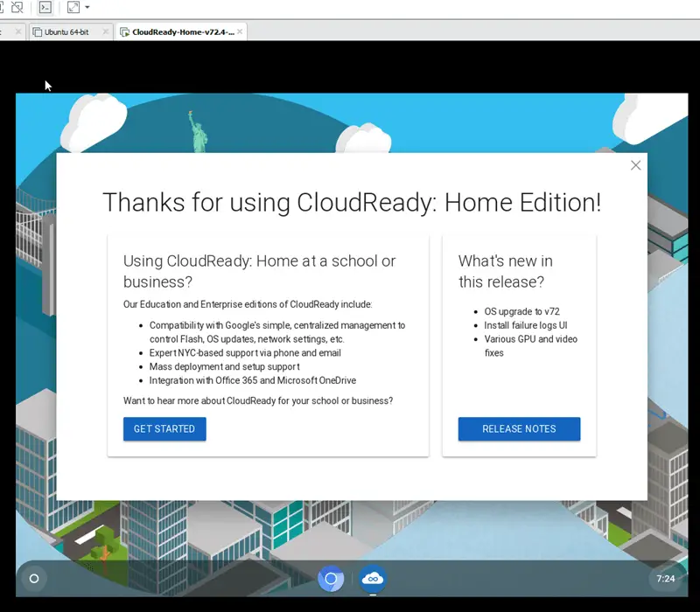This screenshot has height=612, width=700.
Task: Click the 'Various GPU and video fixes' bullet
Action: pyautogui.click(x=531, y=345)
